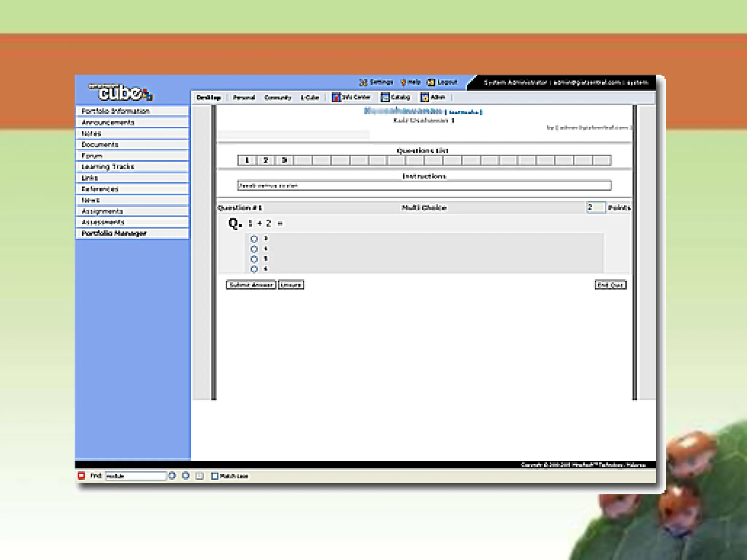Screen dimensions: 747x560
Task: Enable the Match case checkbox
Action: point(215,476)
